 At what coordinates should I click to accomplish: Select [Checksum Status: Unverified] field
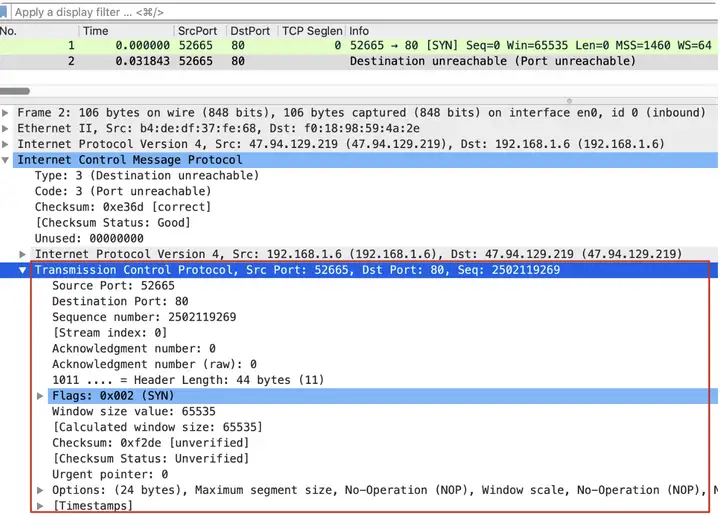click(151, 459)
